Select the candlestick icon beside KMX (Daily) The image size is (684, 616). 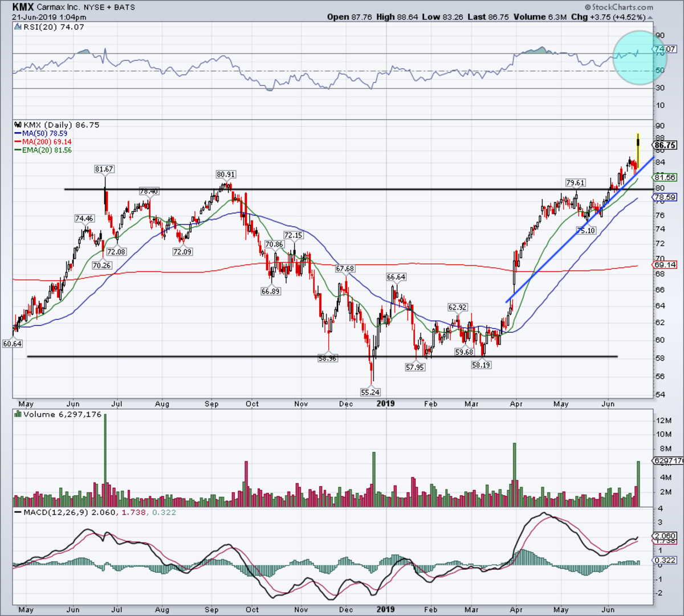[18, 124]
